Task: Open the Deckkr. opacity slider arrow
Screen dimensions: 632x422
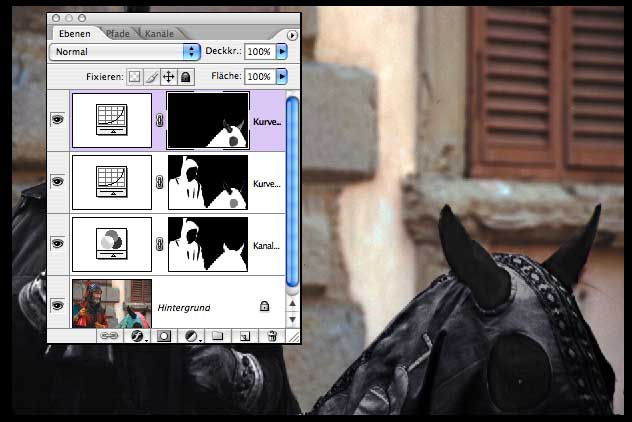Action: (282, 52)
